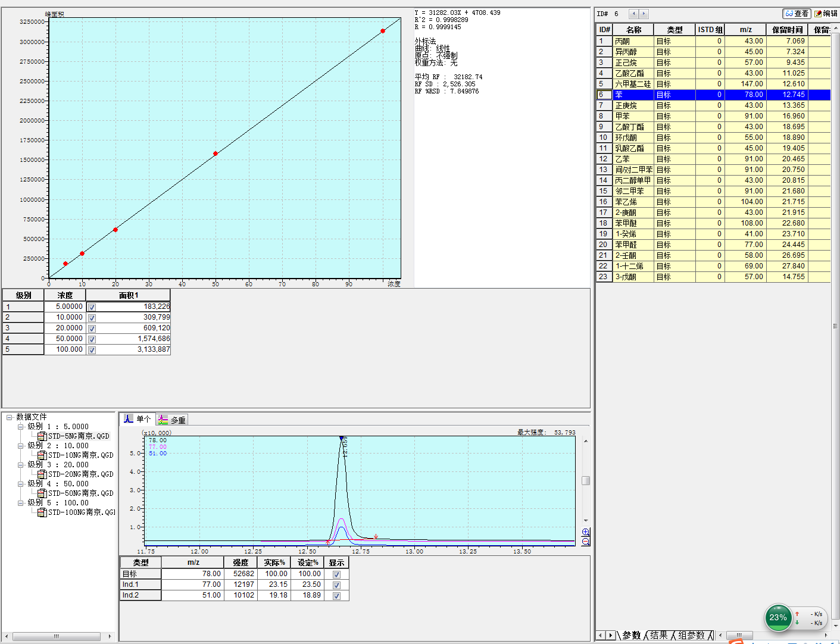Open the 参数 sheet tab
This screenshot has width=840, height=644.
click(631, 635)
